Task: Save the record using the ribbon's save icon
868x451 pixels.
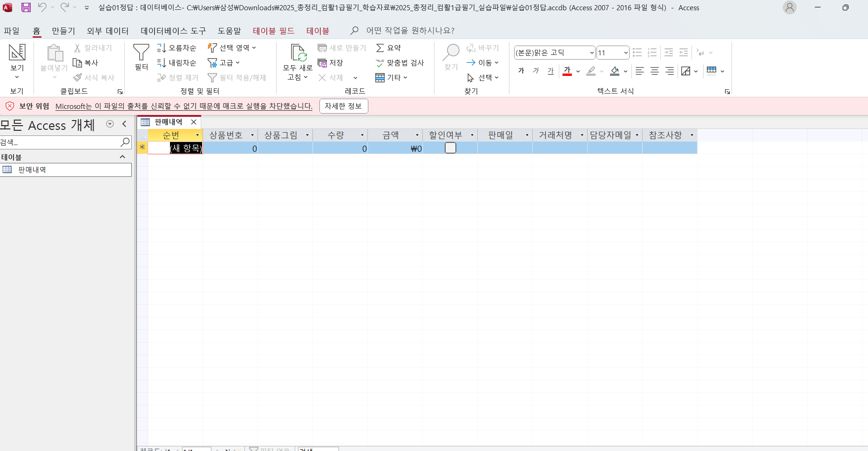Action: pos(330,63)
